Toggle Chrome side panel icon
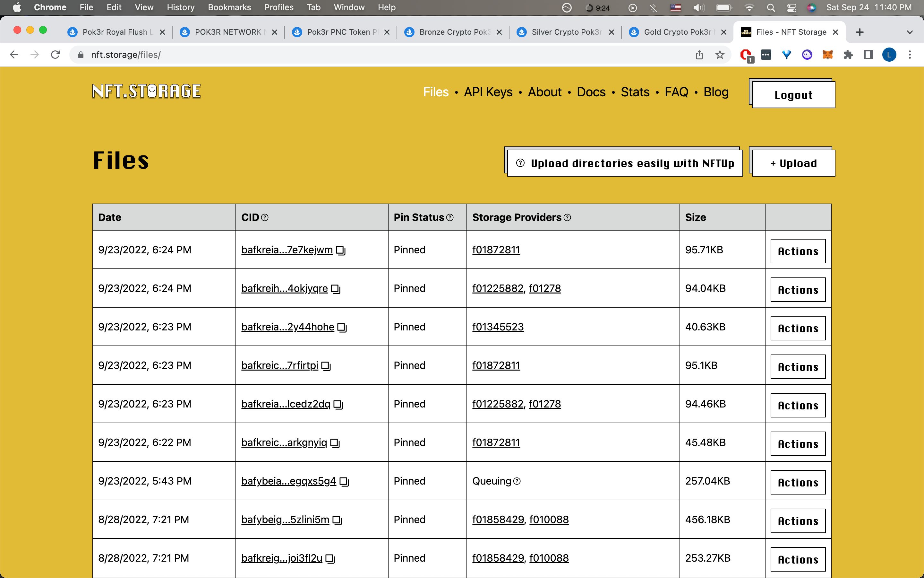924x578 pixels. pos(868,55)
